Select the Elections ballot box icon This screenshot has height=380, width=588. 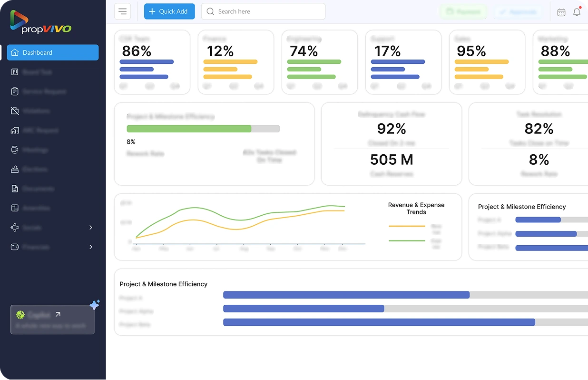17,169
